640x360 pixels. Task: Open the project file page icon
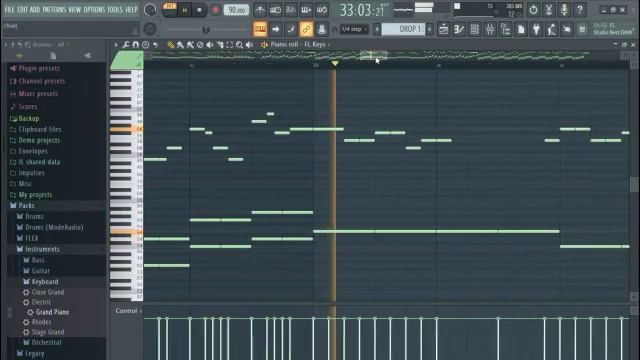(521, 29)
